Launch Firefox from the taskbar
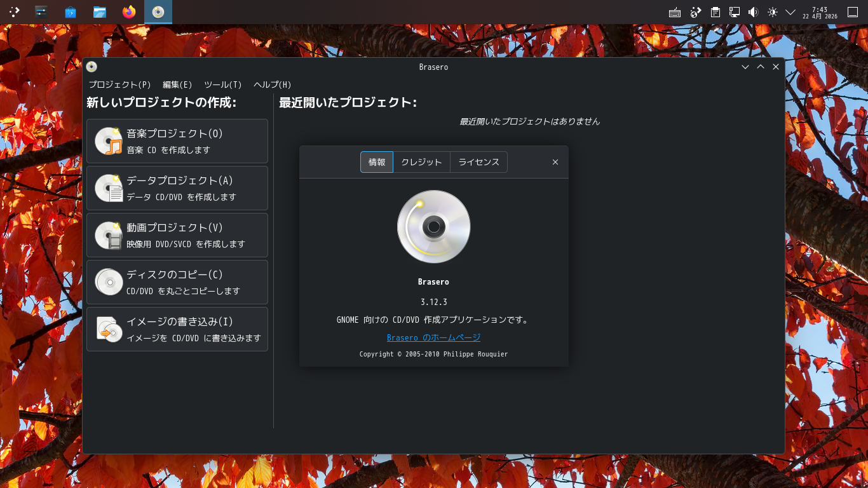Viewport: 868px width, 488px height. tap(129, 11)
